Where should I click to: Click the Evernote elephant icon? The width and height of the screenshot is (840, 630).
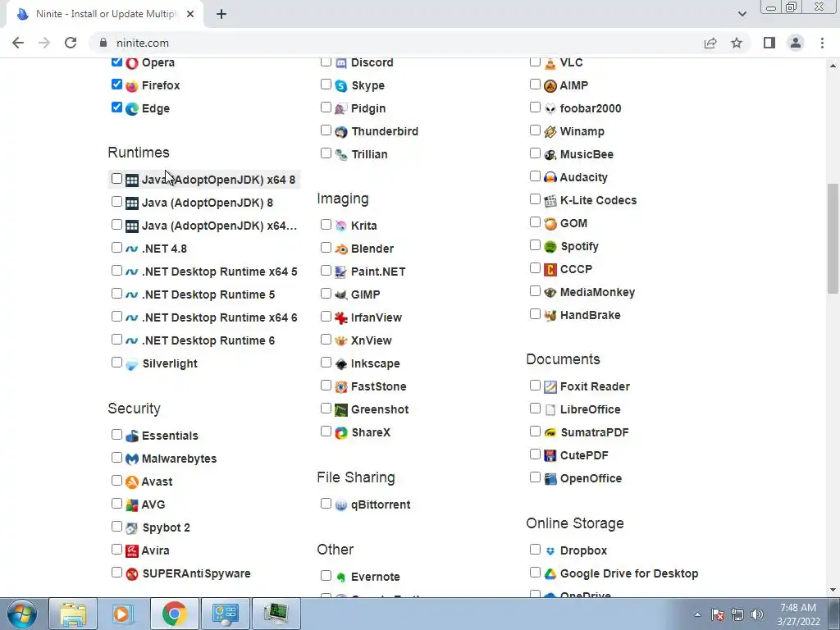[x=341, y=577]
